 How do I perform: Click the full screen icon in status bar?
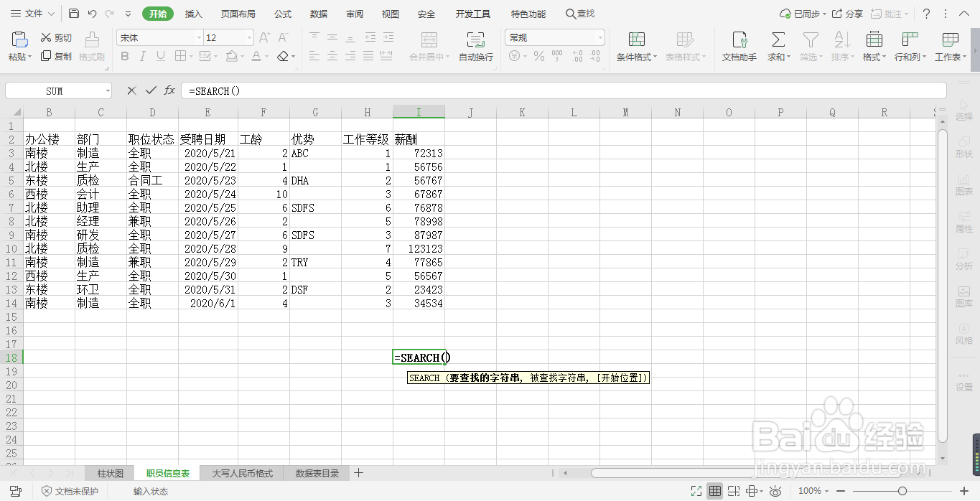tap(696, 491)
